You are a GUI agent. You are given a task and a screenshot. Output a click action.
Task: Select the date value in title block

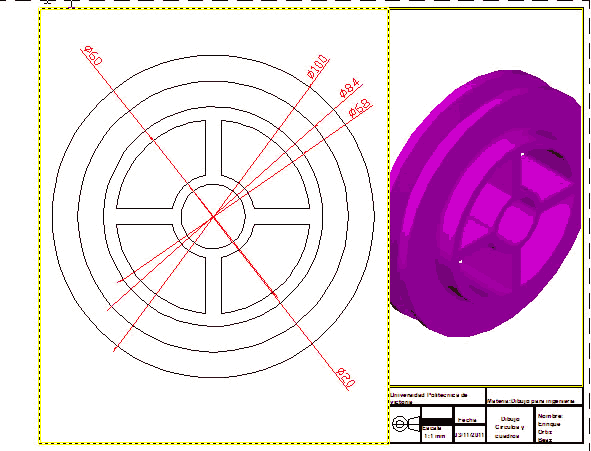click(x=469, y=435)
